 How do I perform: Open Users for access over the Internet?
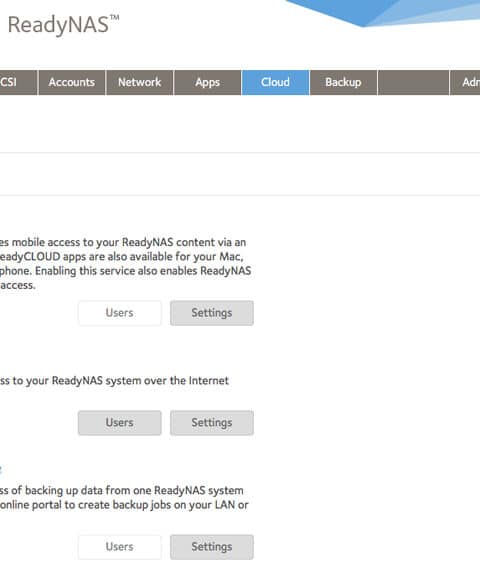point(120,423)
